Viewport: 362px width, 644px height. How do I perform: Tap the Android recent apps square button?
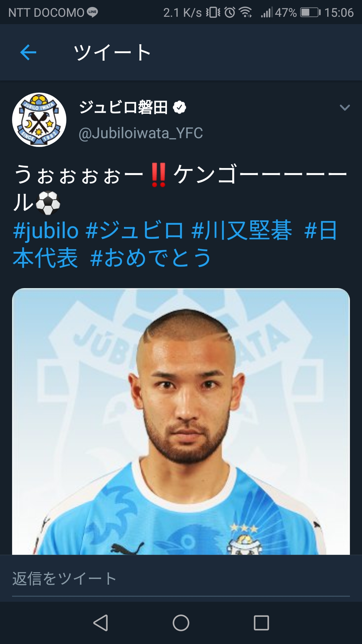[x=261, y=623]
